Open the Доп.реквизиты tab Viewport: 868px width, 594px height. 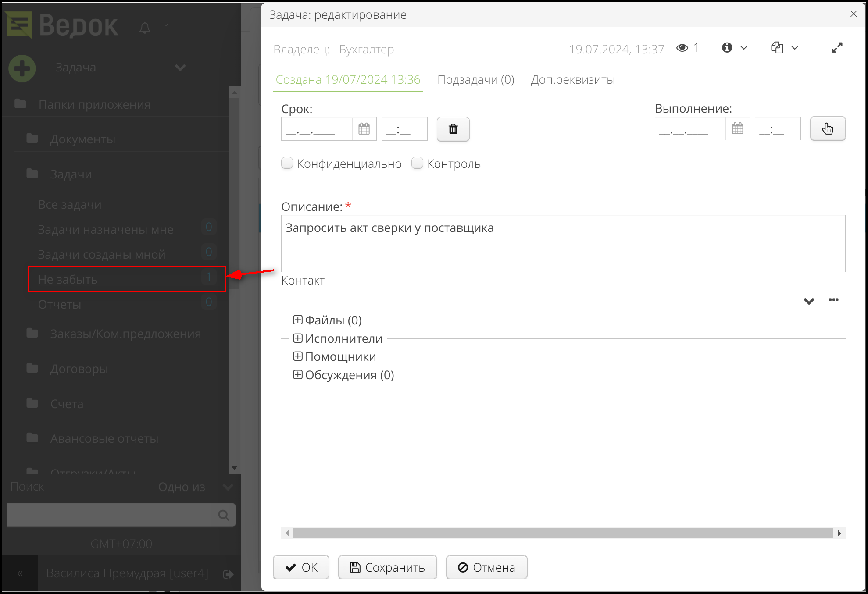573,79
